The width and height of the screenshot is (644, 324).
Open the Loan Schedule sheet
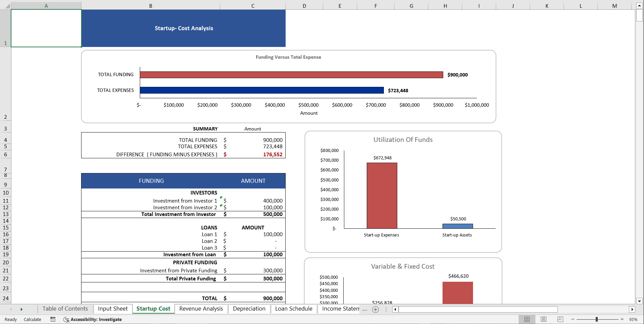point(293,309)
